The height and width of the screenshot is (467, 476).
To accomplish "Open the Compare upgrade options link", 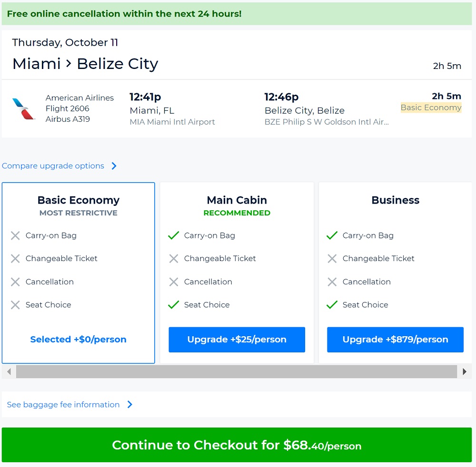I will coord(53,166).
